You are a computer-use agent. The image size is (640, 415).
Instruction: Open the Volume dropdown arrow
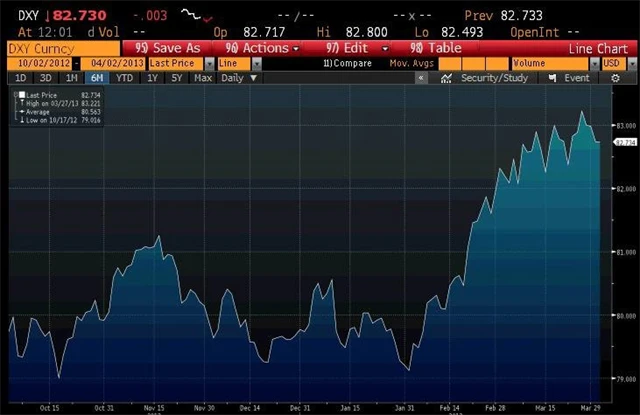coord(595,64)
